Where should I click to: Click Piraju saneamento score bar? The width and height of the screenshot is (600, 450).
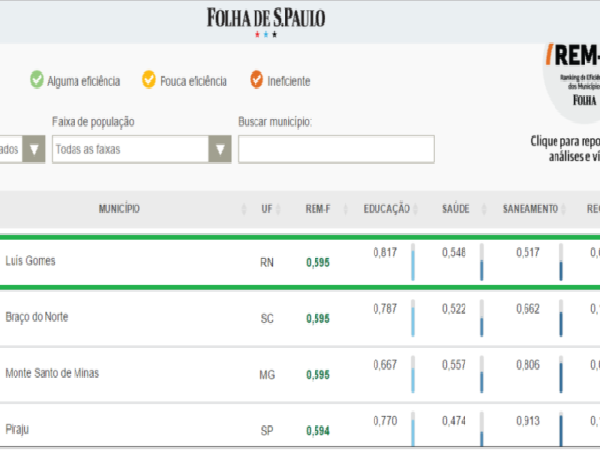(x=561, y=429)
